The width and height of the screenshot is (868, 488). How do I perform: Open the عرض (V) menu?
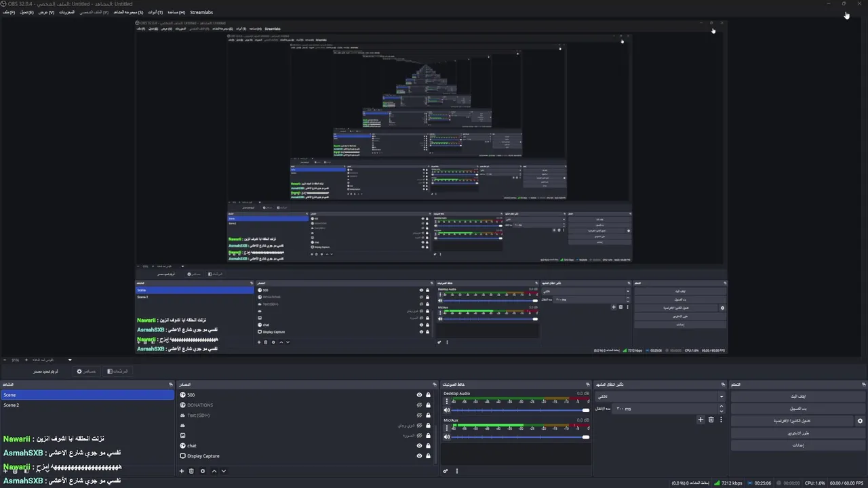click(x=46, y=12)
